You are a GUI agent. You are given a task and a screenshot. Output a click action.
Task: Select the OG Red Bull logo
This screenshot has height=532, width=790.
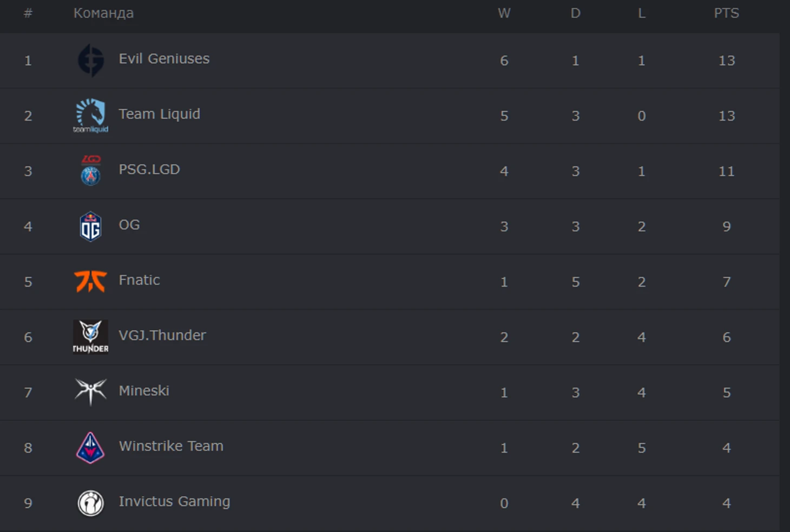[x=90, y=226]
